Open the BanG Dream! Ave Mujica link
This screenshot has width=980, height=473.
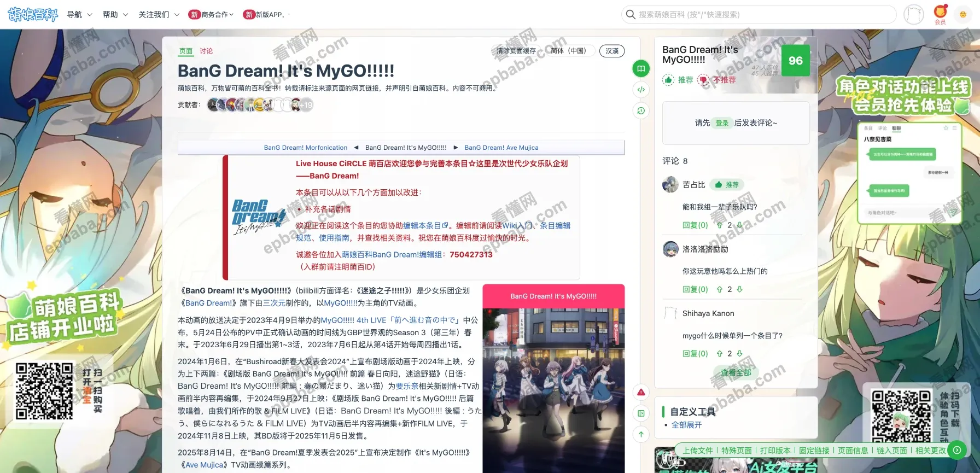pos(501,148)
